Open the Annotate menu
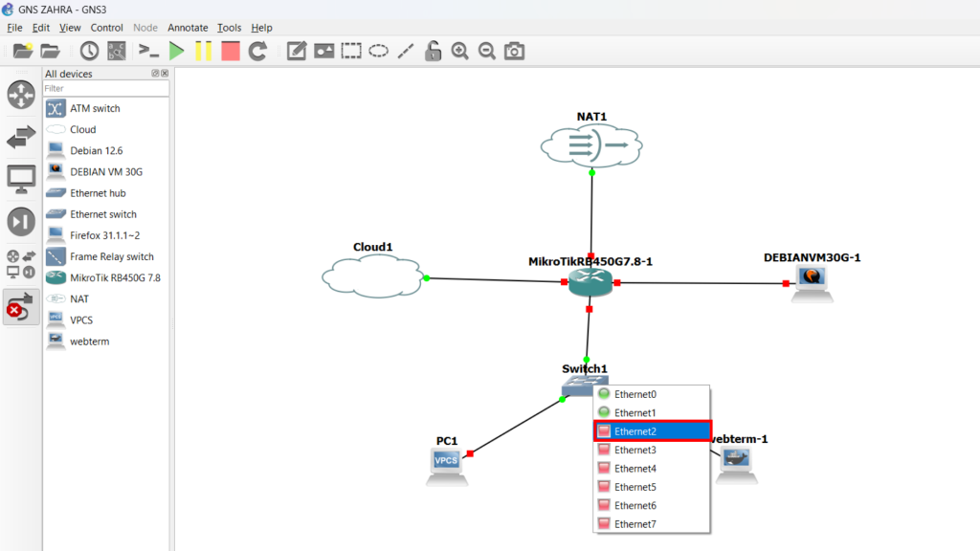Viewport: 980px width, 551px height. pos(187,28)
